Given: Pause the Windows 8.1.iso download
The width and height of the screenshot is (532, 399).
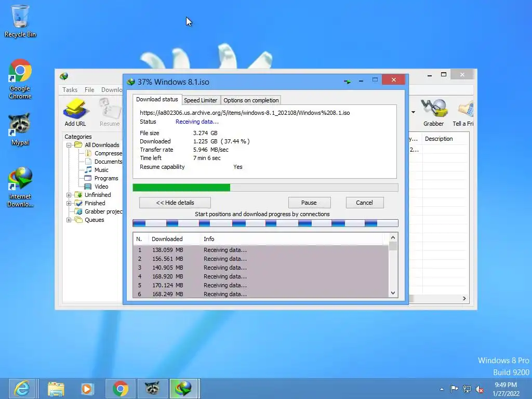Looking at the screenshot, I should click(x=309, y=203).
